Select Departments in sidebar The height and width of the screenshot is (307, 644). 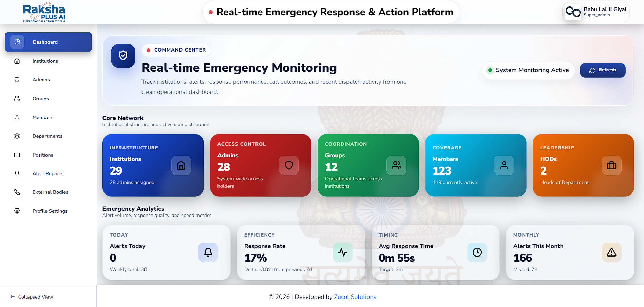tap(48, 136)
